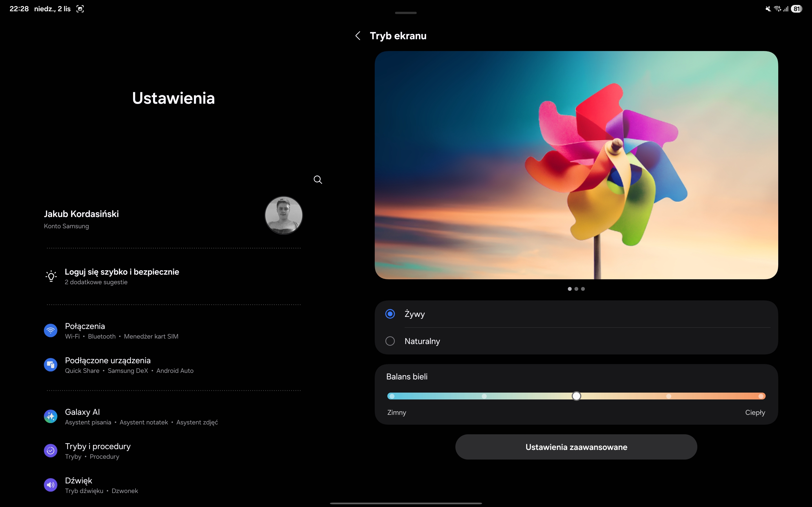Viewport: 812px width, 507px height.
Task: Click the search magnifier icon
Action: click(x=317, y=180)
